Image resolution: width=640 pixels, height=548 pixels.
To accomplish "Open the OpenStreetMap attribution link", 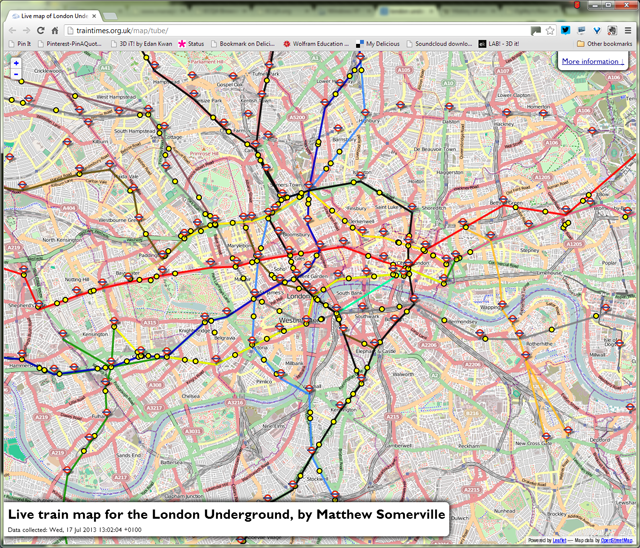I will coord(616,540).
